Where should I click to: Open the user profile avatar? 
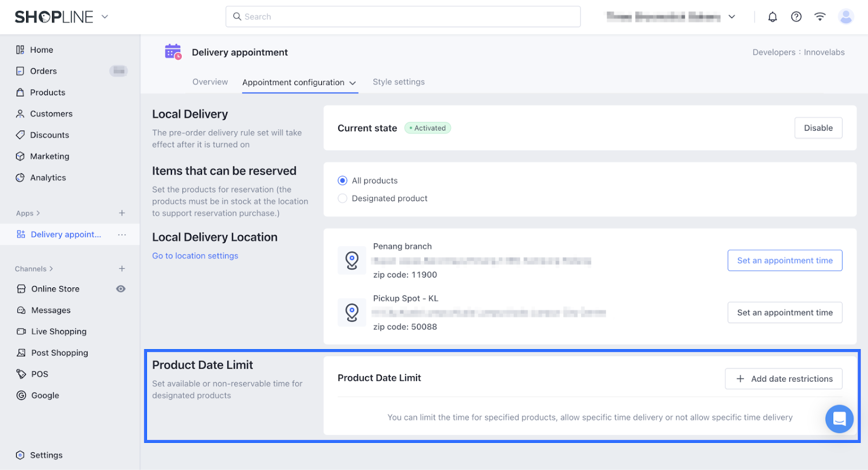coord(845,17)
